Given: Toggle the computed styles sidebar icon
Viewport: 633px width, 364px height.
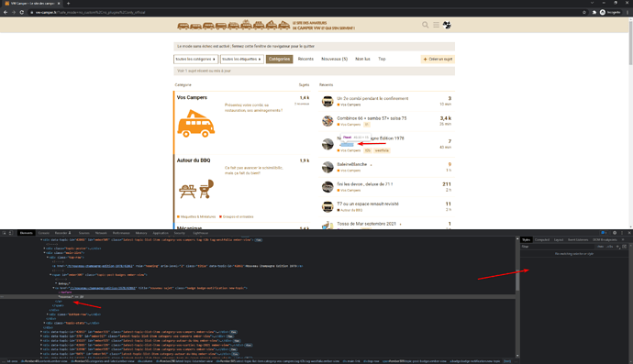Looking at the screenshot, I should pyautogui.click(x=625, y=247).
